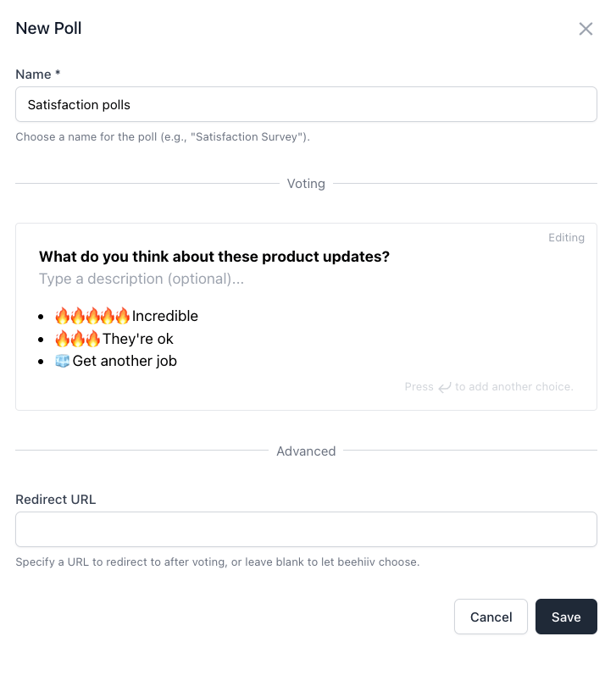Click the optional description placeholder
The width and height of the screenshot is (616, 675).
tap(142, 279)
